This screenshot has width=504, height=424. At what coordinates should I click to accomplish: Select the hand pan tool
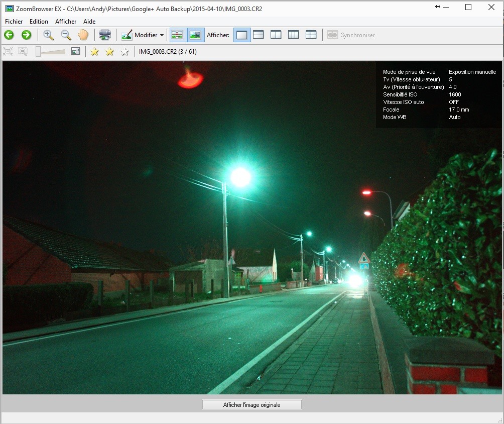pyautogui.click(x=83, y=35)
